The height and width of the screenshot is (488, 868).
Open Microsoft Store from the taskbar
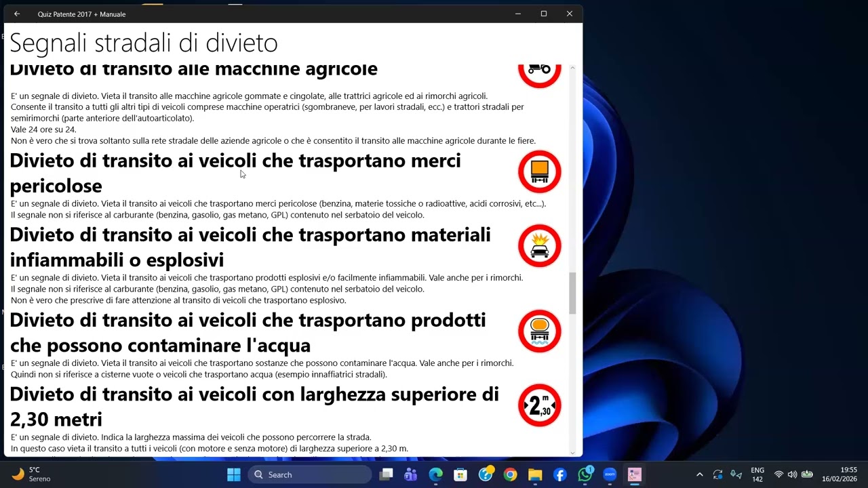pyautogui.click(x=460, y=474)
